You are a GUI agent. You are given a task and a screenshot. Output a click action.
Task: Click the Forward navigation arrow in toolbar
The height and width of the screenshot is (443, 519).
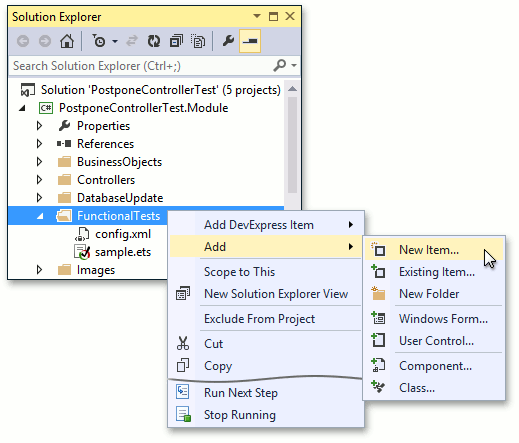click(x=45, y=41)
